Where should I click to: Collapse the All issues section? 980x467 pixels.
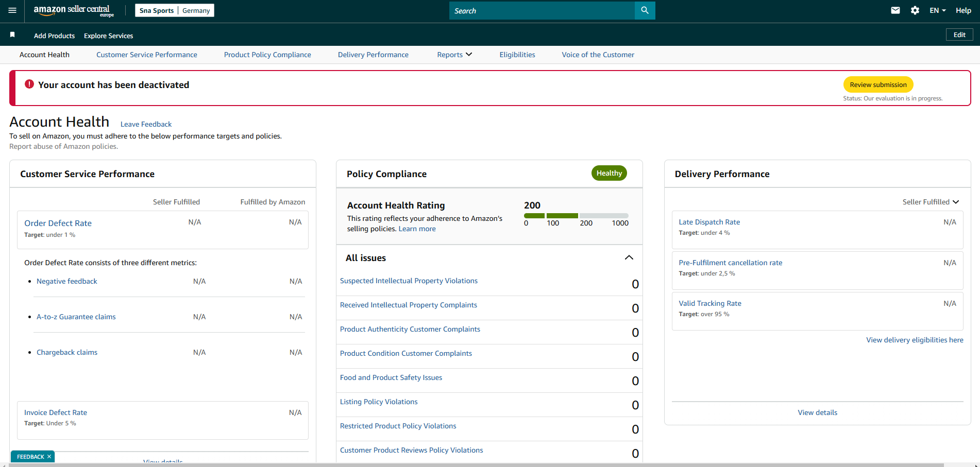pyautogui.click(x=629, y=257)
